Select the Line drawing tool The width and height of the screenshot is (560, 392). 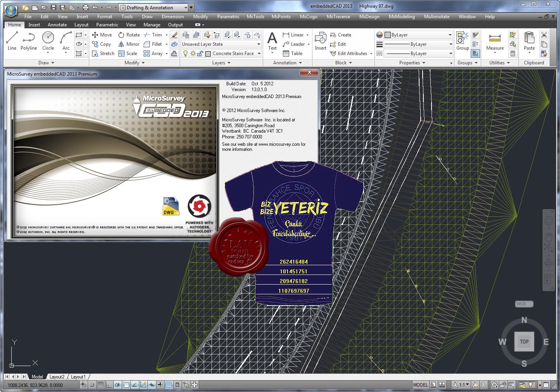point(12,41)
